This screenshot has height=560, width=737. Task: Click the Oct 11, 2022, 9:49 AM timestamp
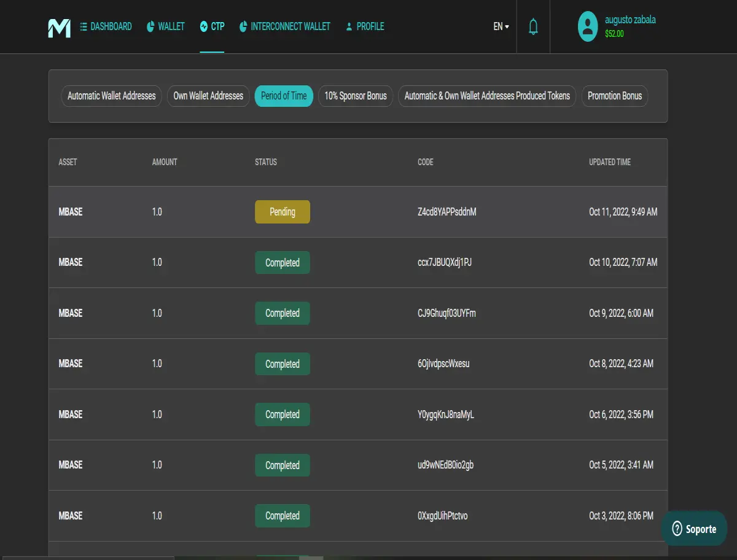(x=623, y=212)
